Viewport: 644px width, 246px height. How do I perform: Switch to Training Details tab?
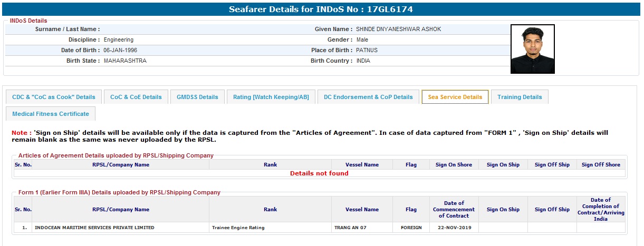[x=520, y=97]
